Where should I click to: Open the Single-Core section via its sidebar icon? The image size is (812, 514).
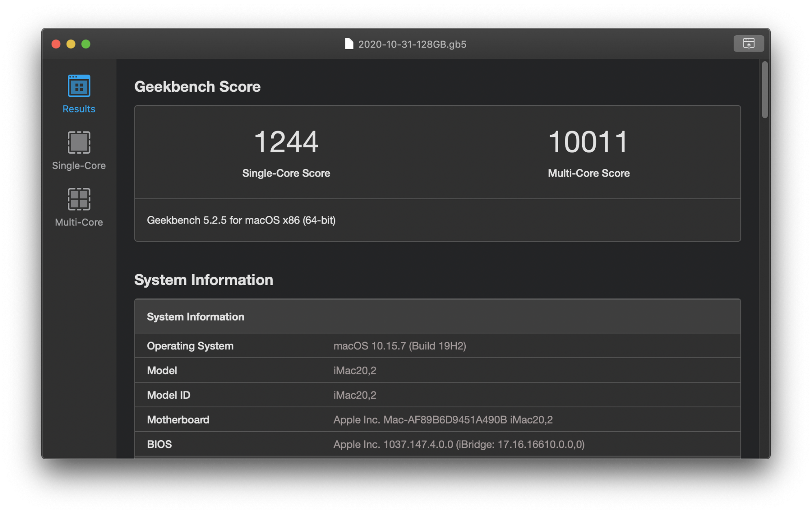[x=79, y=143]
